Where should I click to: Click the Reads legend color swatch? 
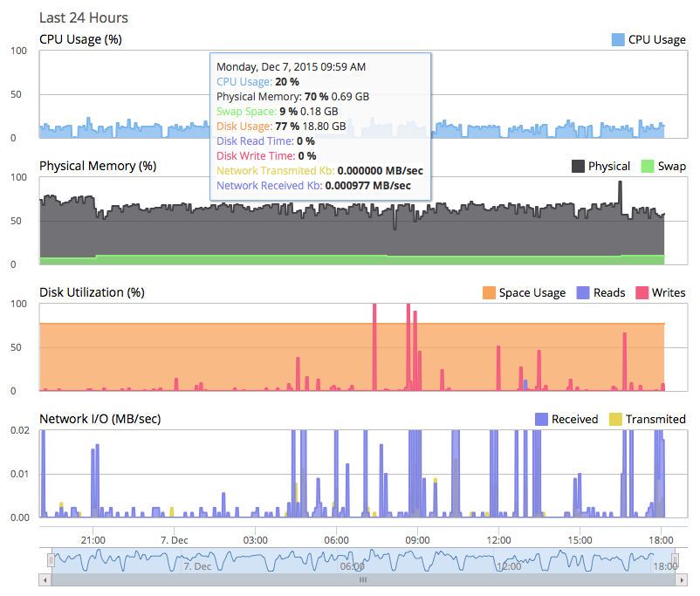coord(582,292)
